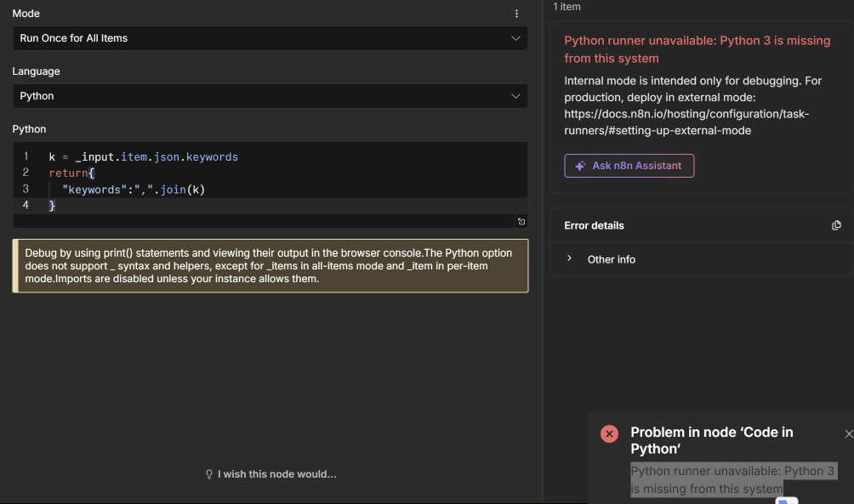
Task: Click the yellow debug hint notice text
Action: pos(270,266)
